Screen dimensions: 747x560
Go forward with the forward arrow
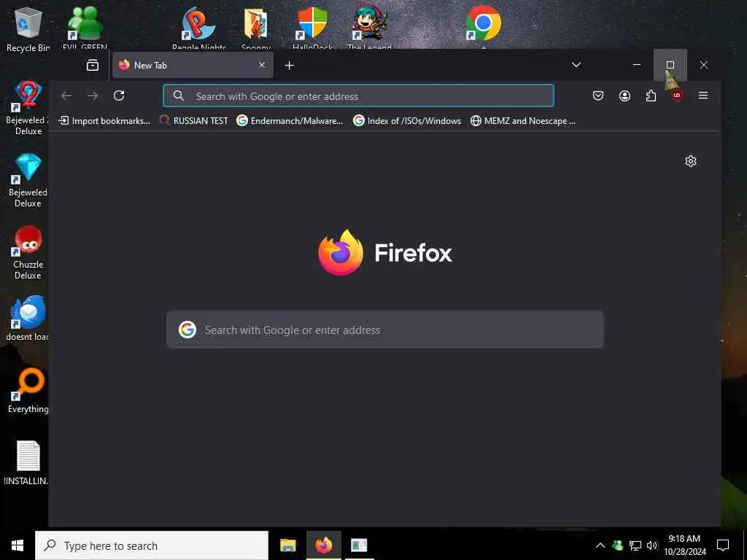point(93,96)
